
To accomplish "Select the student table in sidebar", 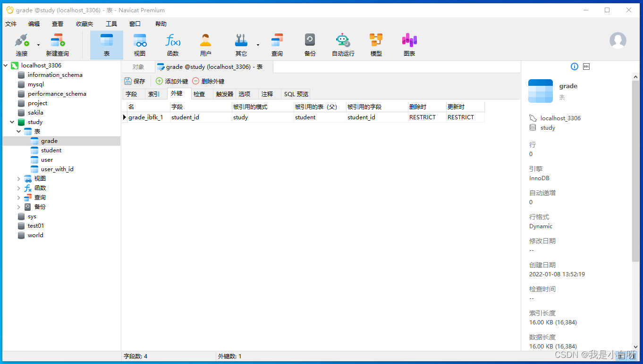I will pos(51,150).
